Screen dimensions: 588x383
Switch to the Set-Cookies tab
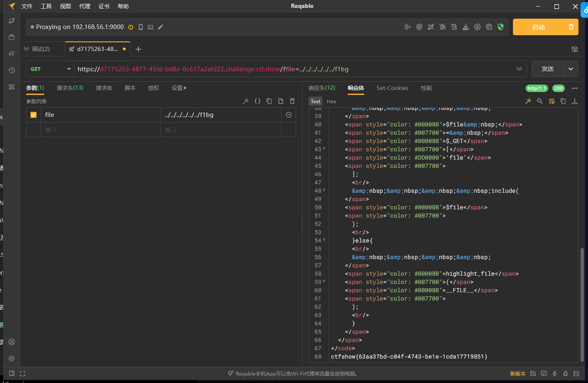tap(392, 88)
